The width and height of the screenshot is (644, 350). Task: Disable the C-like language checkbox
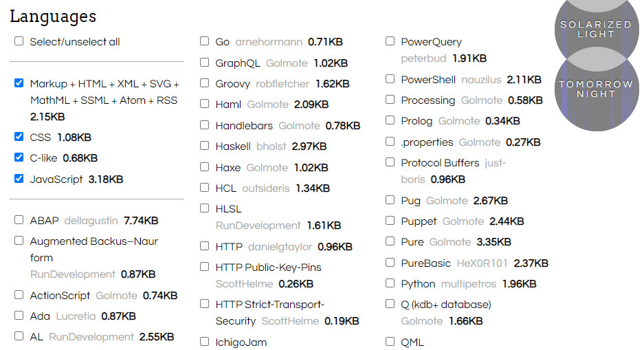coord(19,157)
